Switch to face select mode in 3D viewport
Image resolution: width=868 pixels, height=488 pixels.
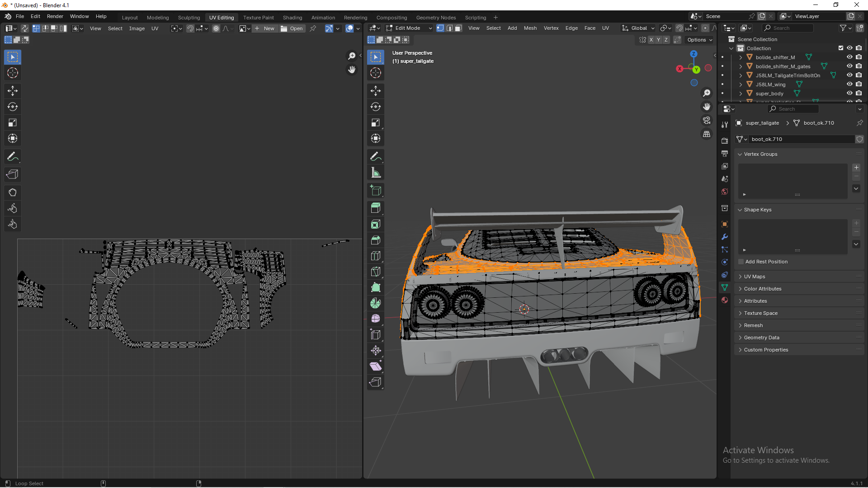point(458,28)
